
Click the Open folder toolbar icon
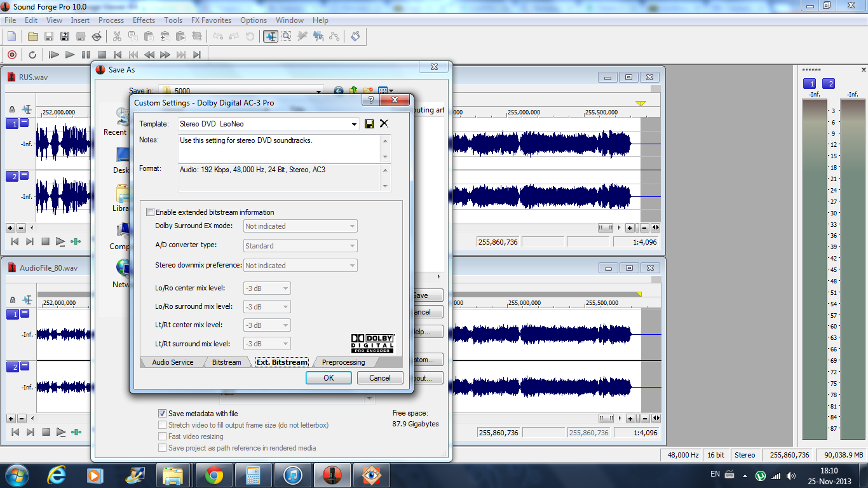(33, 36)
